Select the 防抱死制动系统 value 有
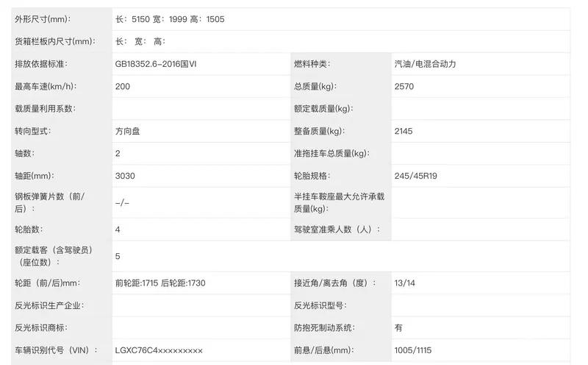 coord(398,327)
